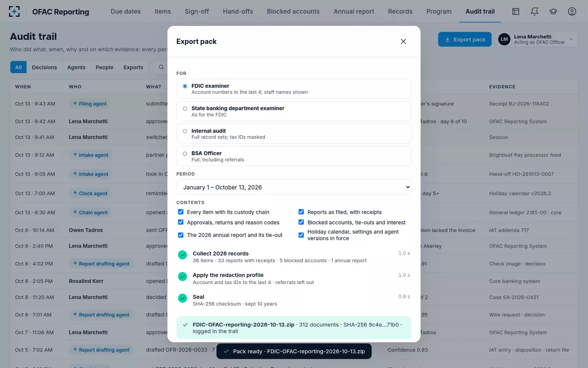This screenshot has height=368, width=588.
Task: Click Filing agent sparkle icon
Action: coord(75,103)
